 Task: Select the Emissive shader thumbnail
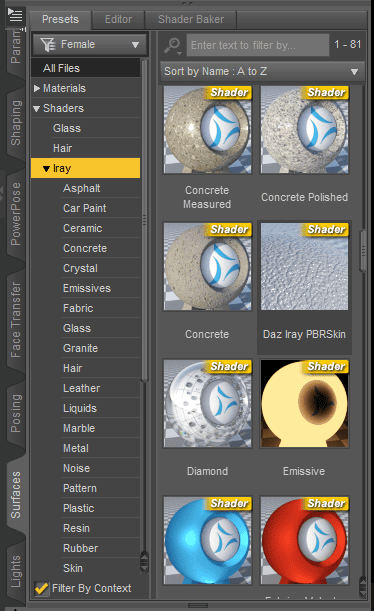(305, 404)
